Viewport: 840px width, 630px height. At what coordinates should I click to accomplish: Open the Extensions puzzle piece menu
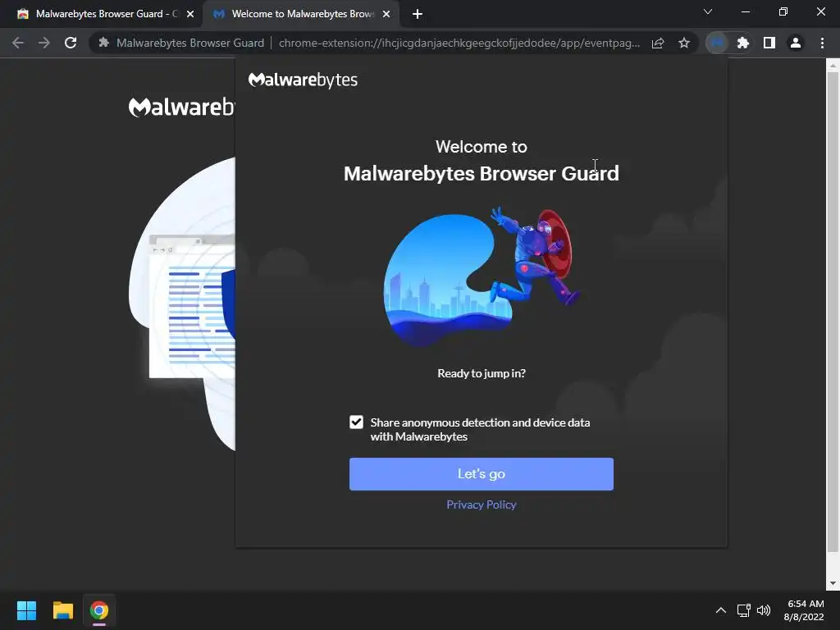[743, 43]
